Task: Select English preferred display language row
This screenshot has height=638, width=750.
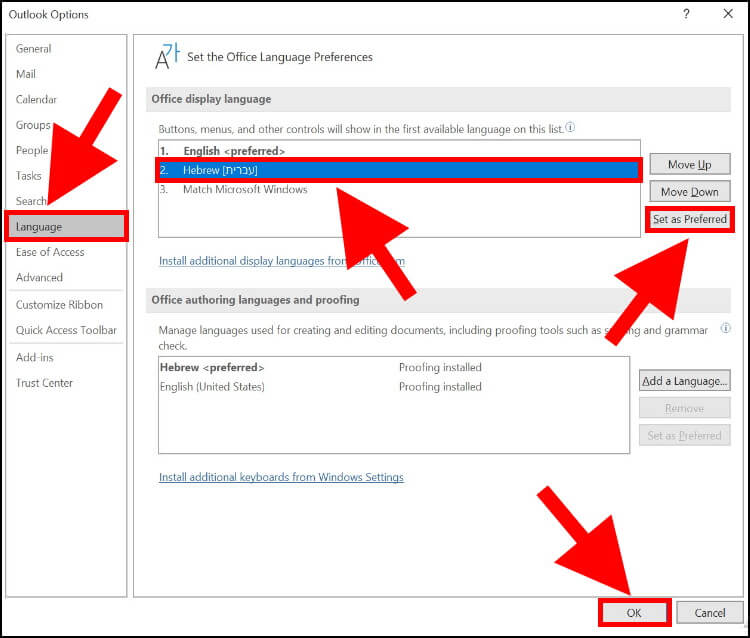Action: click(399, 151)
